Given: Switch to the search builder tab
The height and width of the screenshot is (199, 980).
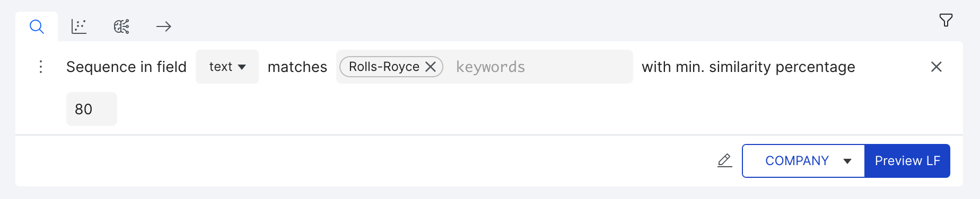Looking at the screenshot, I should [x=37, y=26].
